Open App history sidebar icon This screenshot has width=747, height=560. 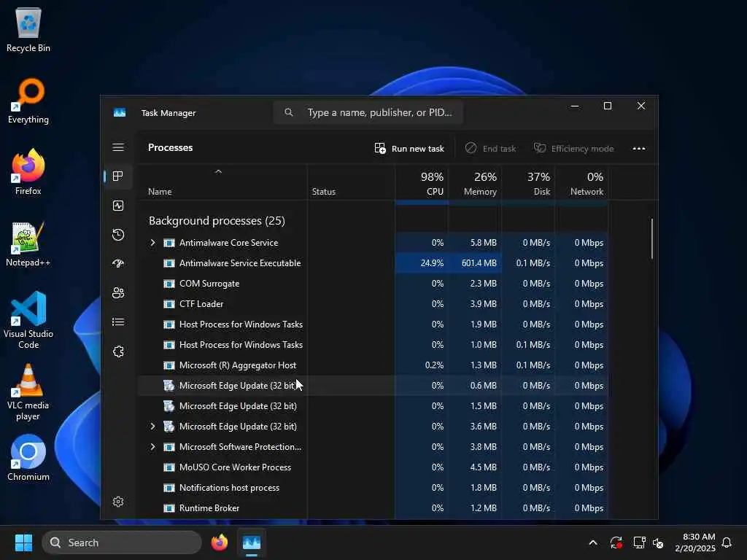[118, 235]
